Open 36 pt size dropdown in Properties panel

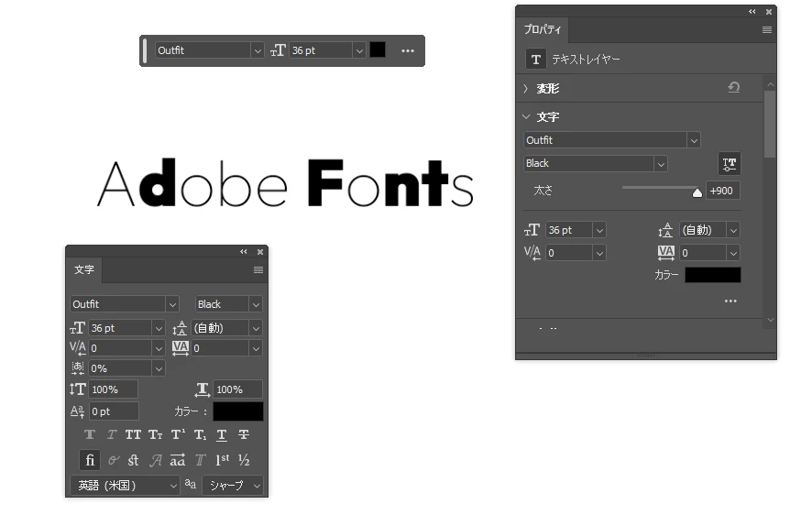coord(599,230)
